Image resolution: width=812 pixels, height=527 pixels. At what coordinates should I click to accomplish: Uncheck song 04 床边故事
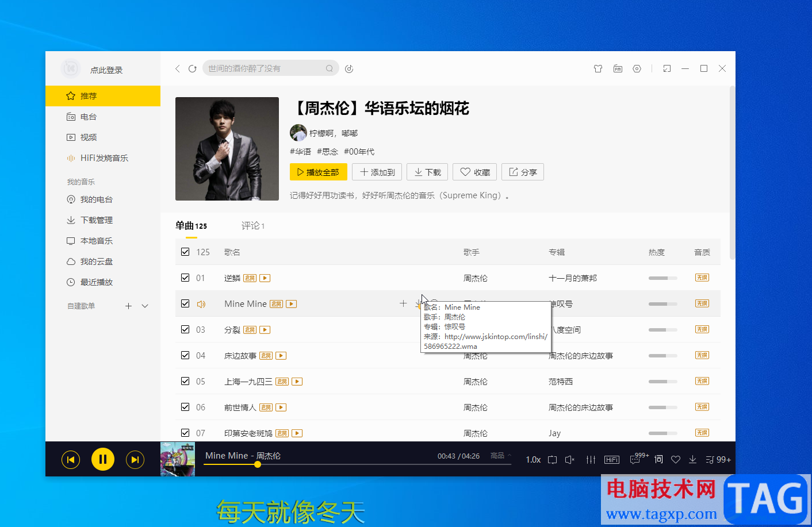(x=185, y=355)
